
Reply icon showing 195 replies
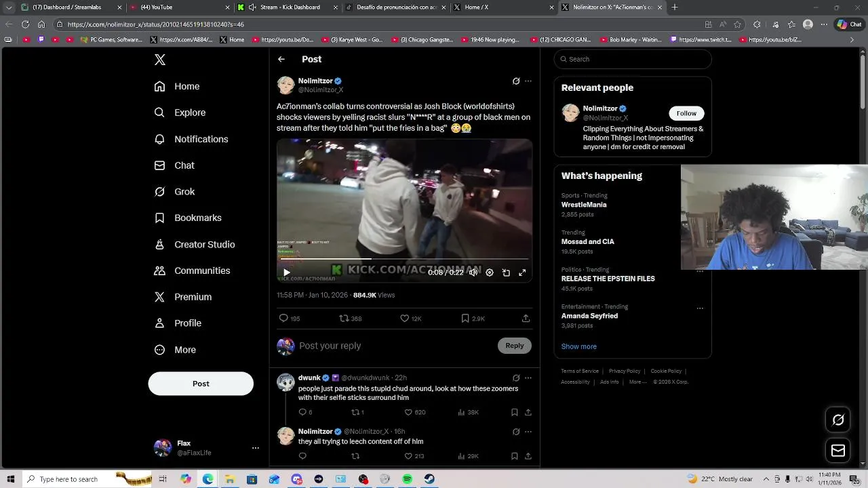(x=290, y=319)
